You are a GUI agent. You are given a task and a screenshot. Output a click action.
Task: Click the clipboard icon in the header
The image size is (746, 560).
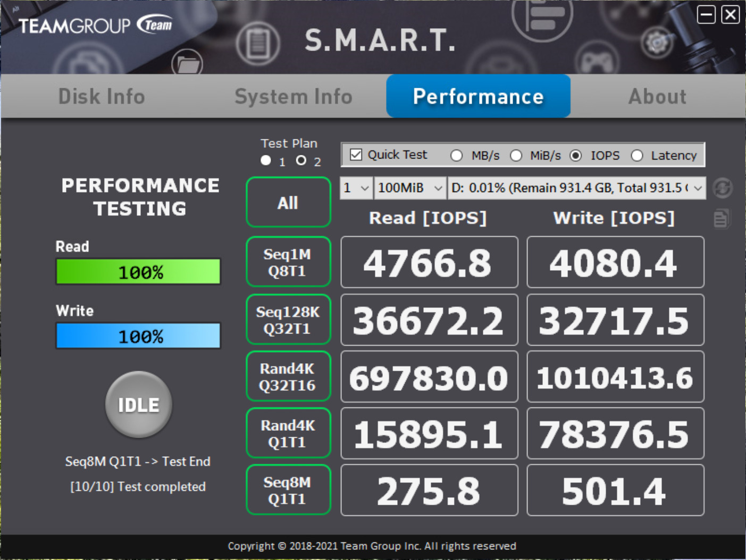tap(258, 44)
